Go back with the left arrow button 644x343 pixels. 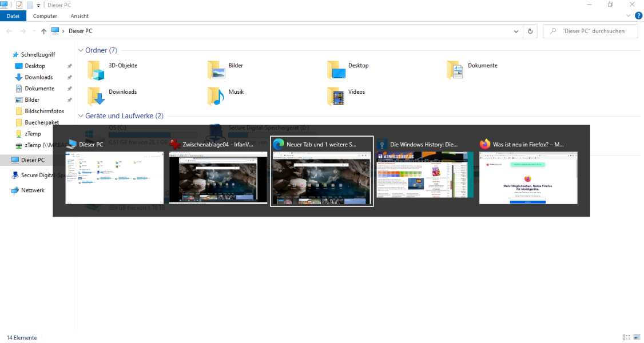point(9,31)
